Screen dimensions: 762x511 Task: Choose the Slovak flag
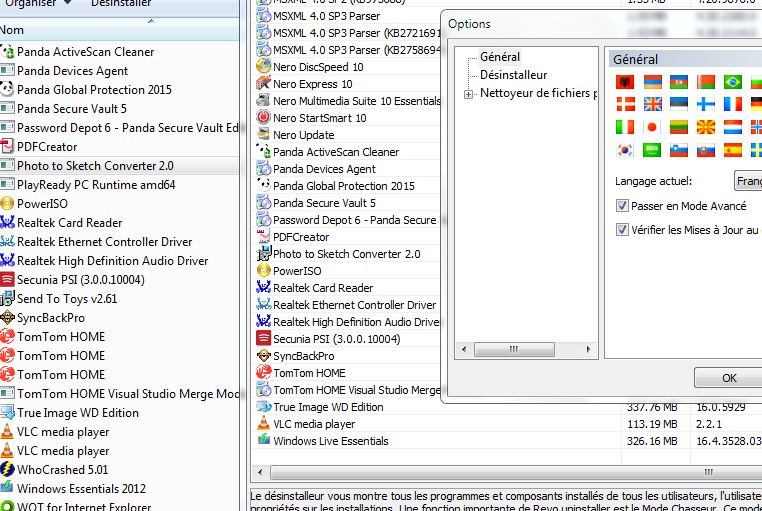coord(706,150)
